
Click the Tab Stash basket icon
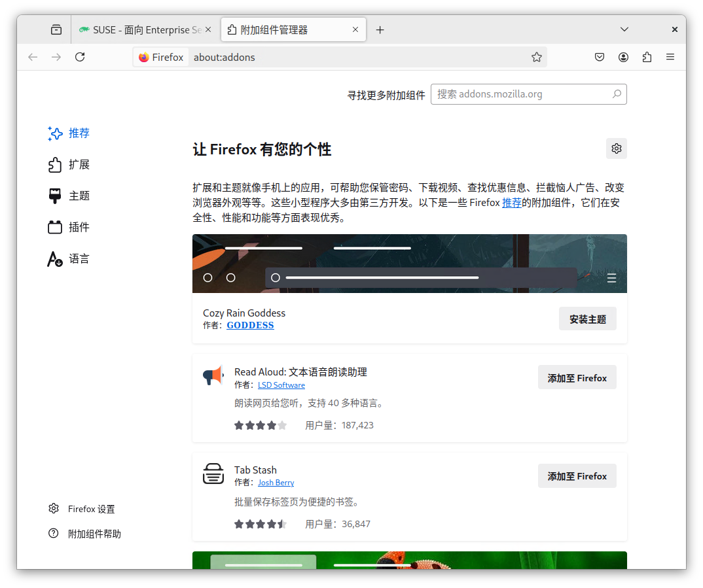[x=213, y=474]
